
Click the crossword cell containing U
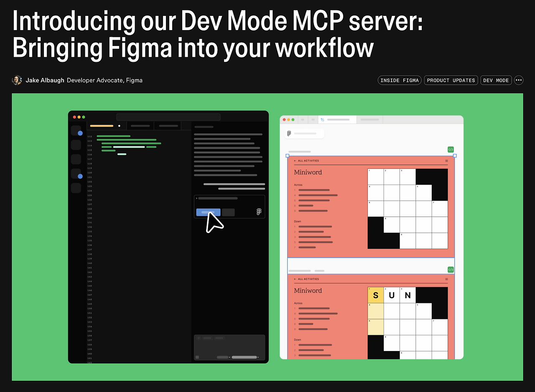(392, 295)
